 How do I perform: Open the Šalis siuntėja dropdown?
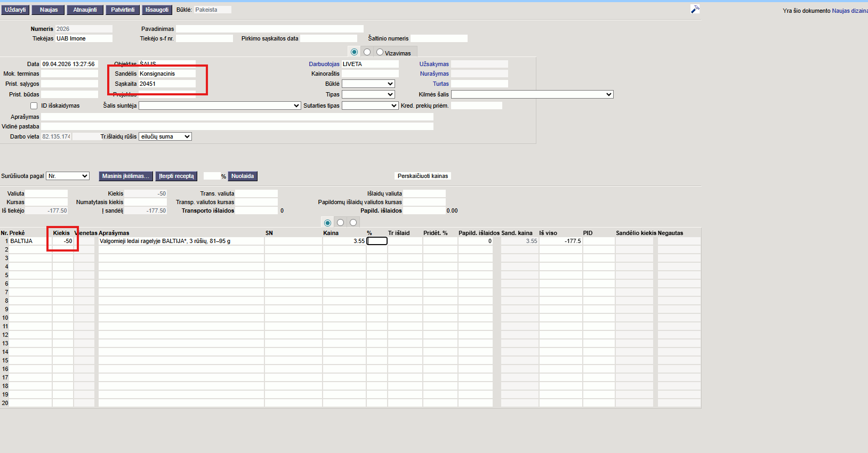[x=220, y=106]
